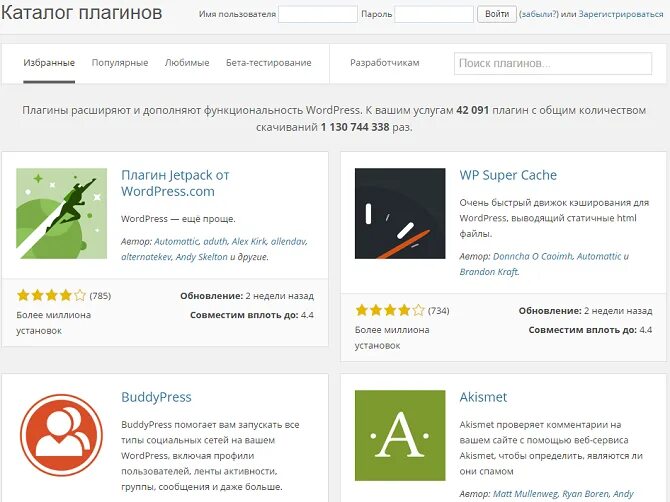Switch to the Любимые tab
Screen dimensions: 670x502
[x=187, y=63]
